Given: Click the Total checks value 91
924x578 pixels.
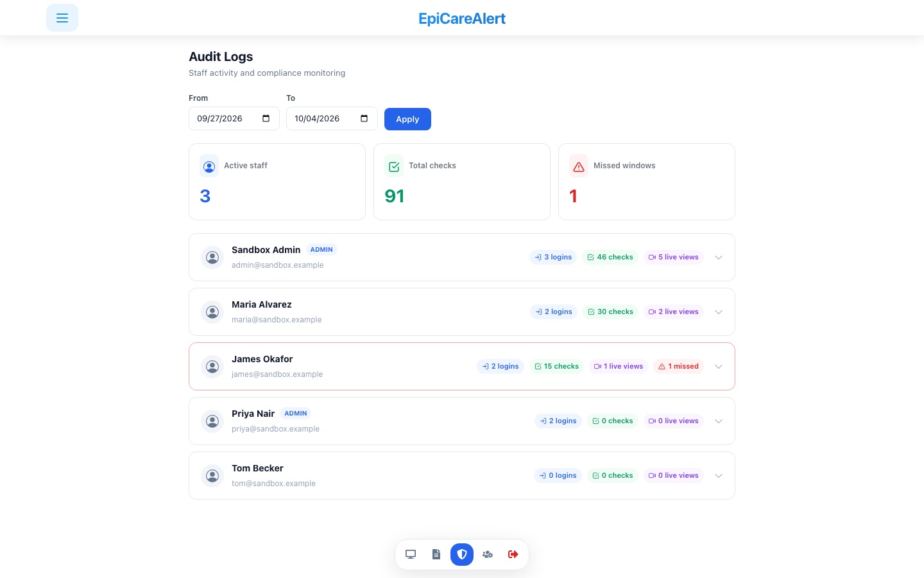Looking at the screenshot, I should (x=395, y=196).
